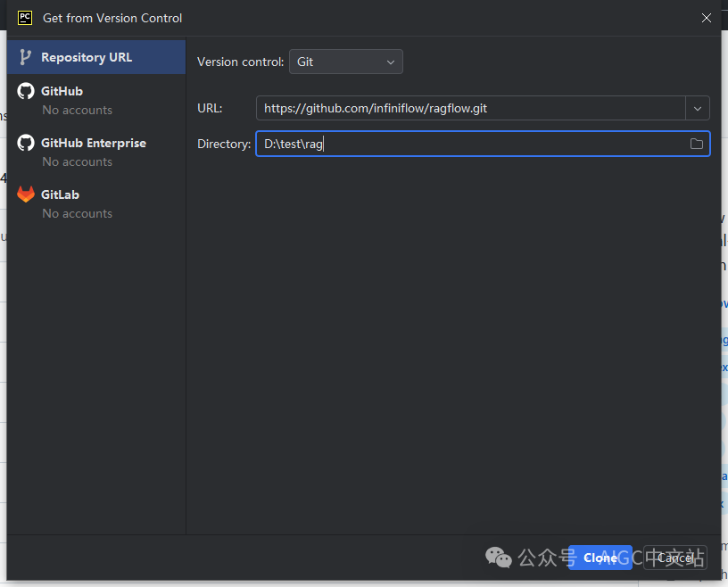The width and height of the screenshot is (728, 587).
Task: Click the Repository URL branch icon
Action: click(x=26, y=57)
